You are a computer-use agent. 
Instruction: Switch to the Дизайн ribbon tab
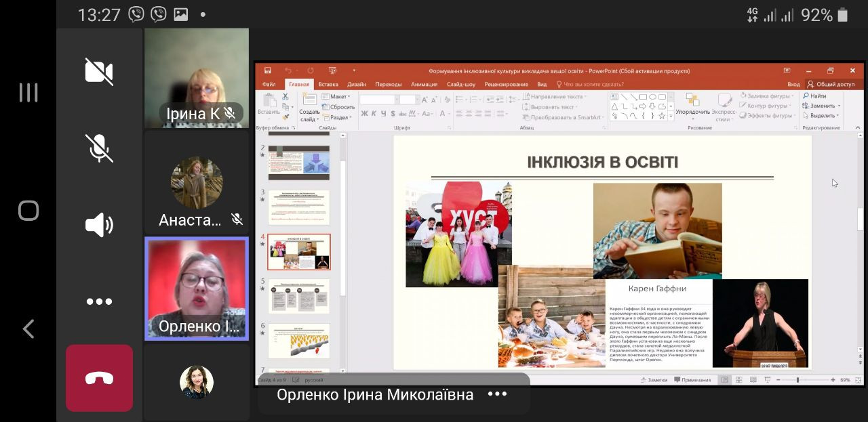357,84
